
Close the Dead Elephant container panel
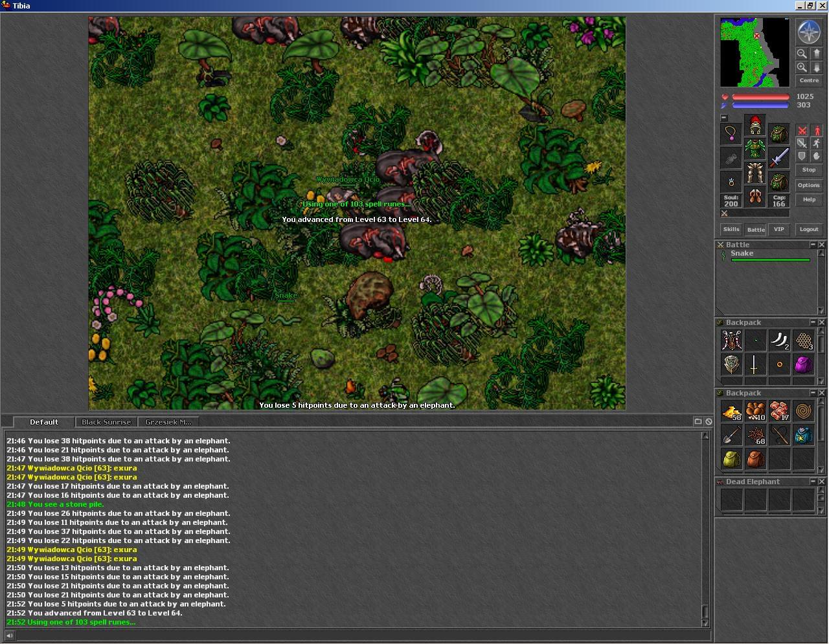click(x=822, y=482)
